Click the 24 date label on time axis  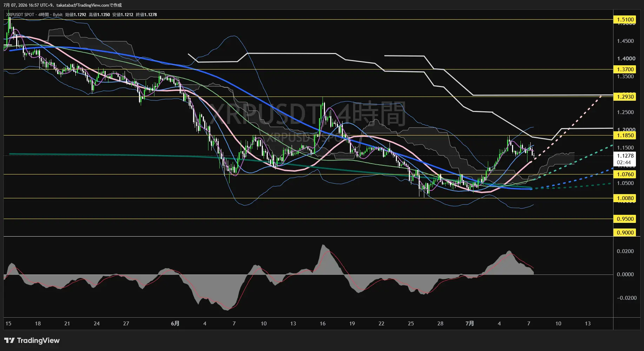click(97, 324)
